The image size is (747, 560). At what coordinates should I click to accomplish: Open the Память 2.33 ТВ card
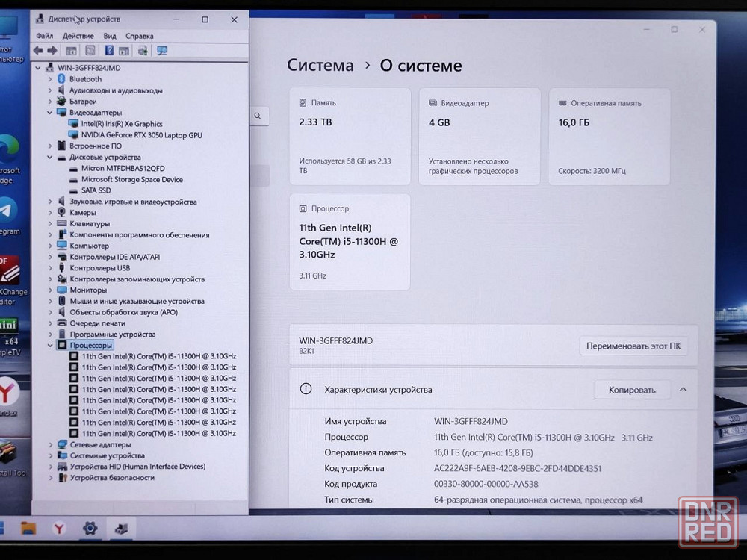click(x=350, y=136)
